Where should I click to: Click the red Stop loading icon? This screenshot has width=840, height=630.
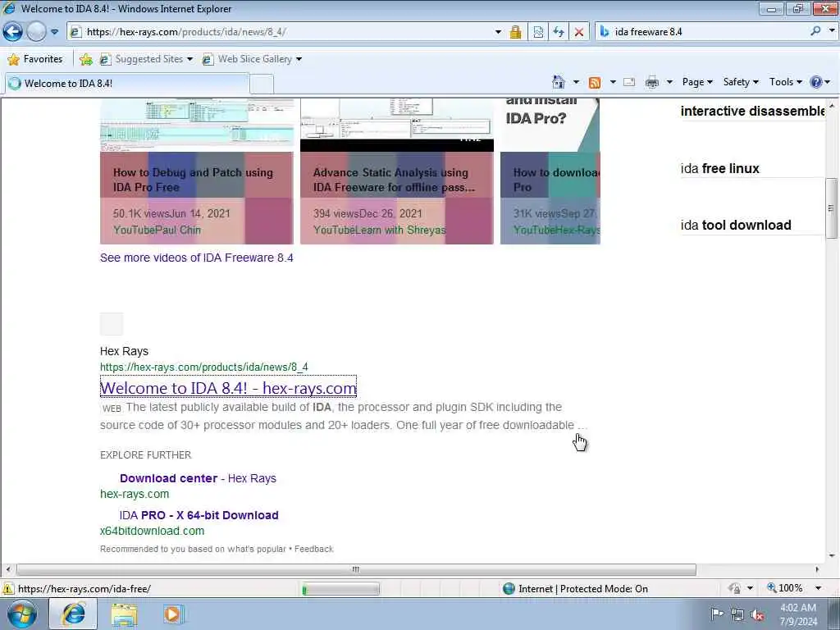coord(578,32)
